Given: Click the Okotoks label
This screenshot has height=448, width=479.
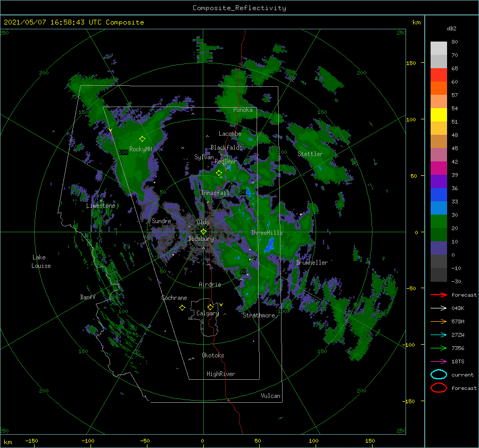Looking at the screenshot, I should [213, 355].
